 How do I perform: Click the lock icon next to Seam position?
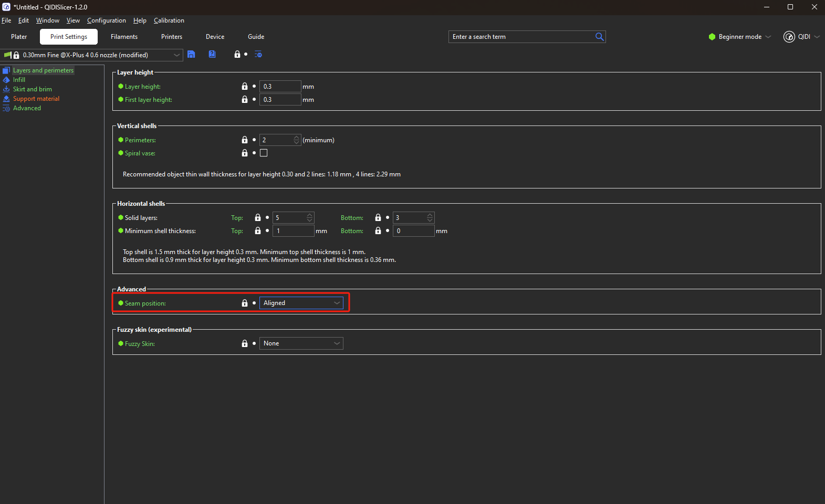[x=245, y=303]
